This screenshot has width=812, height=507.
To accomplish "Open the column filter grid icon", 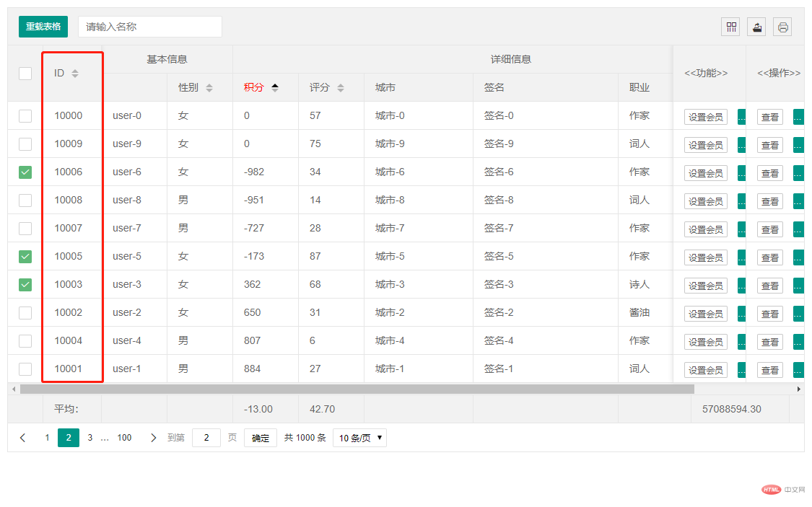I will tap(730, 27).
